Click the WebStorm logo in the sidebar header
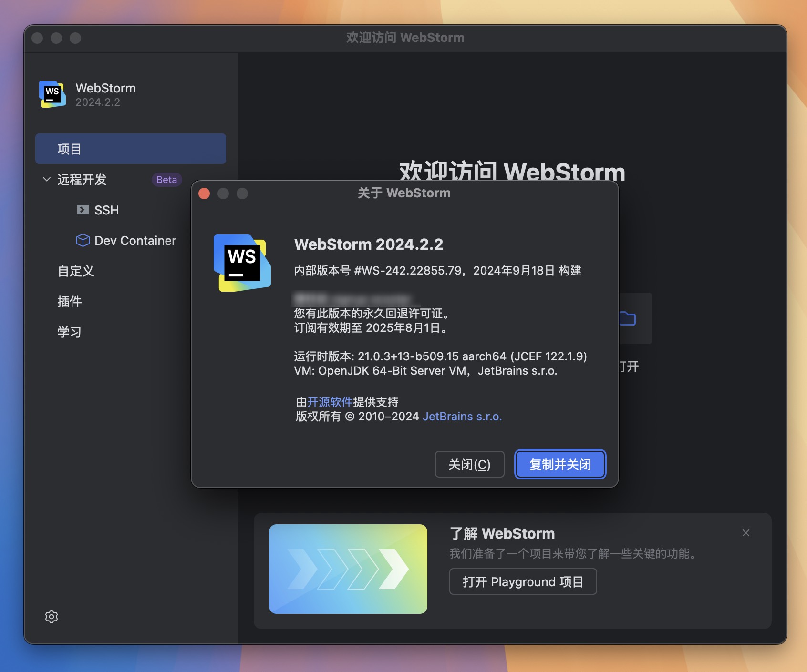Viewport: 807px width, 672px height. [52, 94]
